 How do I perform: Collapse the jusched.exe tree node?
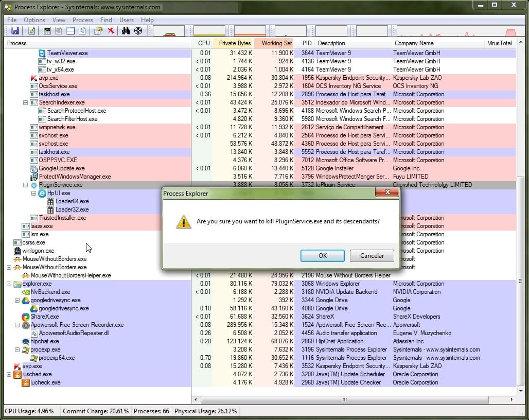coord(9,375)
